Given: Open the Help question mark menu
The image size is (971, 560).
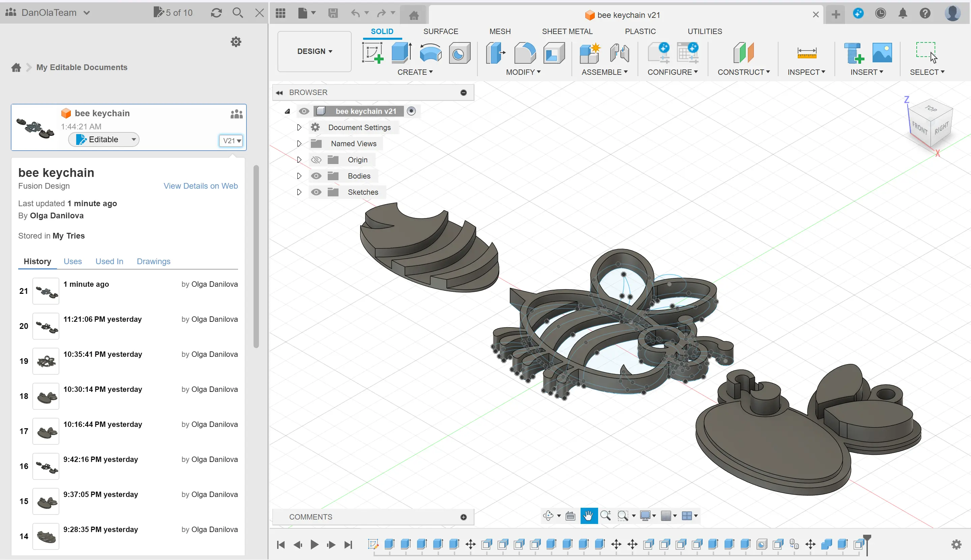Looking at the screenshot, I should pyautogui.click(x=925, y=13).
